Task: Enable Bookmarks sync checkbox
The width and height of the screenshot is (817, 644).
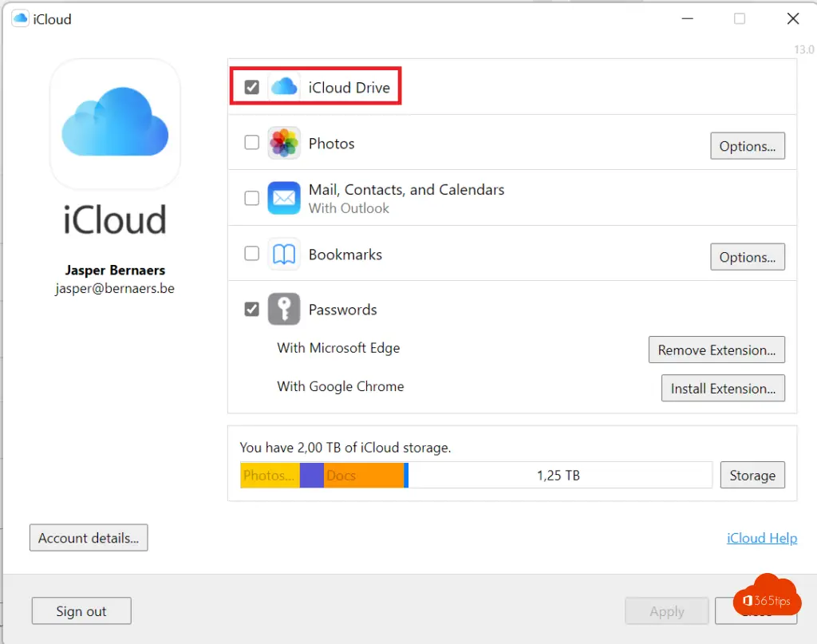Action: 252,254
